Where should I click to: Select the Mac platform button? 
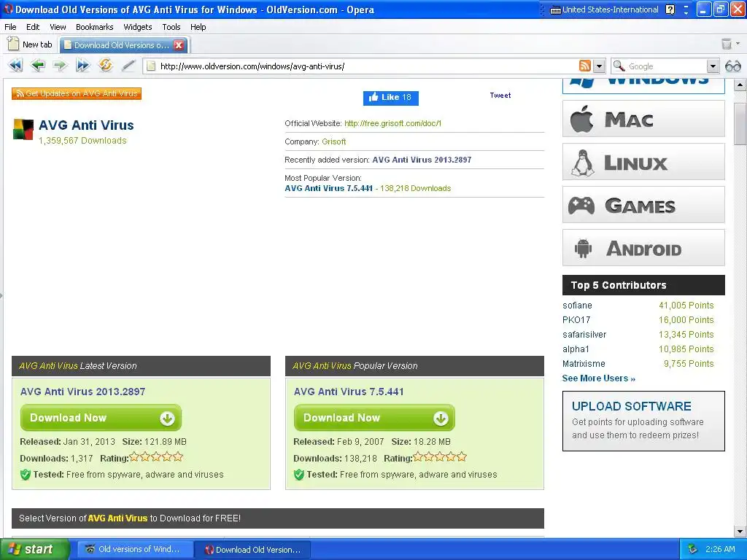pyautogui.click(x=643, y=119)
